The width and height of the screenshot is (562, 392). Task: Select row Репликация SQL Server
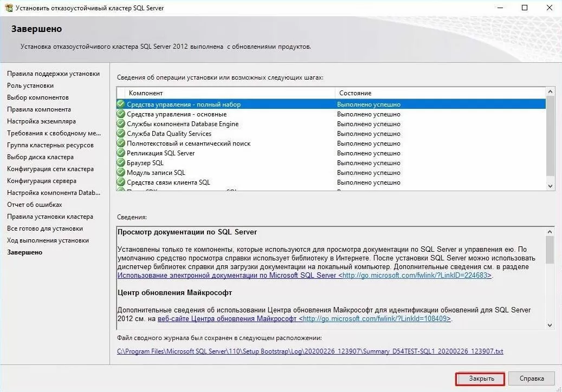331,153
